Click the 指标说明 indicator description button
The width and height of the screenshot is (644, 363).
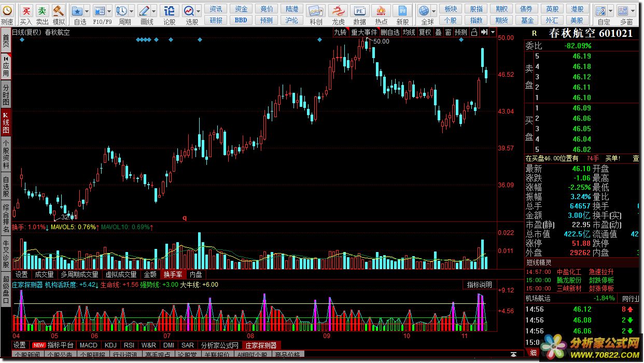pos(480,285)
